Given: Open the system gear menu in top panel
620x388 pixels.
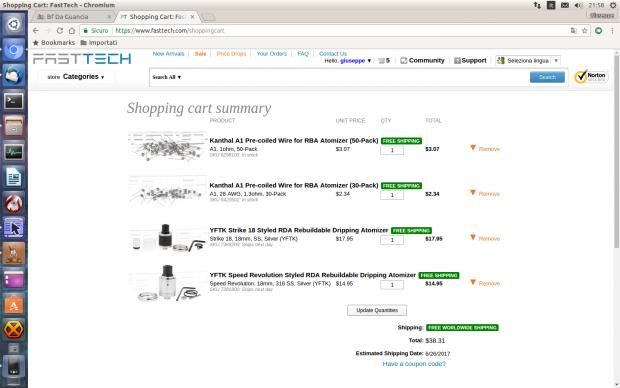Looking at the screenshot, I should click(613, 5).
